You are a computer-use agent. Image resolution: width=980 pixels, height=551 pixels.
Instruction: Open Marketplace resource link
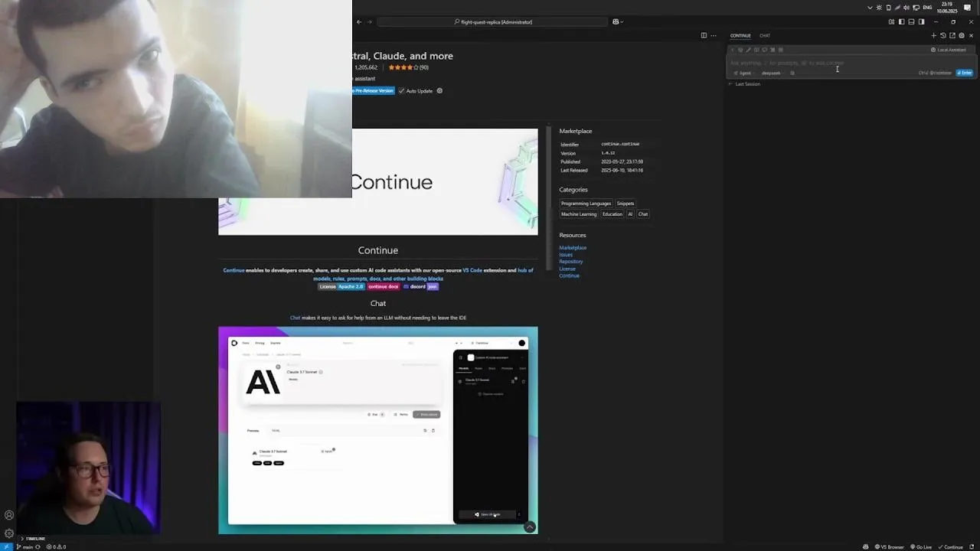[573, 248]
